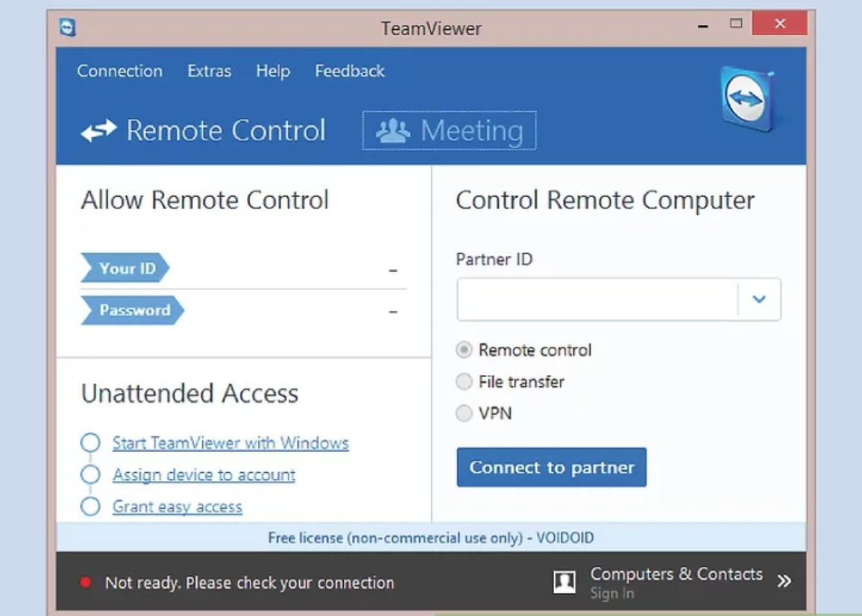The height and width of the screenshot is (616, 862).
Task: Open the Feedback menu
Action: pos(350,71)
